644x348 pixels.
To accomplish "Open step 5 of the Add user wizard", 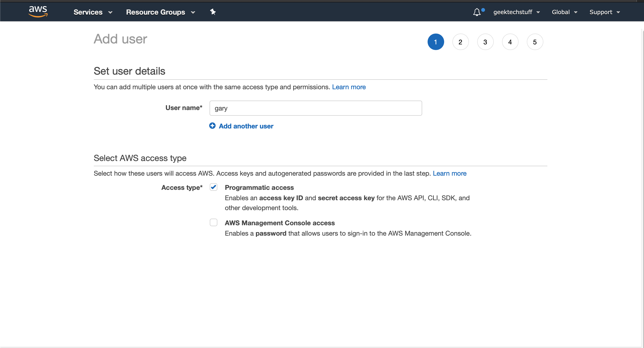I will click(535, 42).
